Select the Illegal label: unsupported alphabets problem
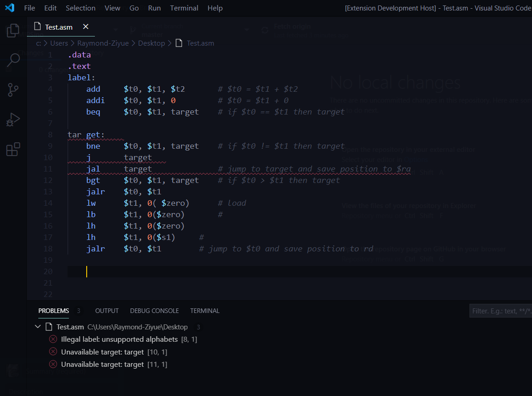This screenshot has height=396, width=532. point(119,339)
